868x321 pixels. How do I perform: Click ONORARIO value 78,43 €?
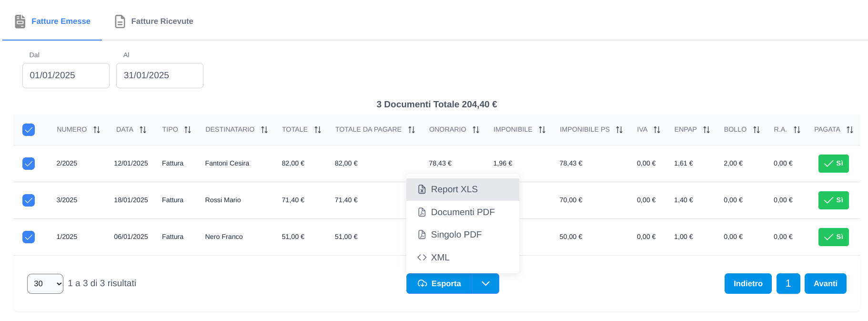click(440, 163)
